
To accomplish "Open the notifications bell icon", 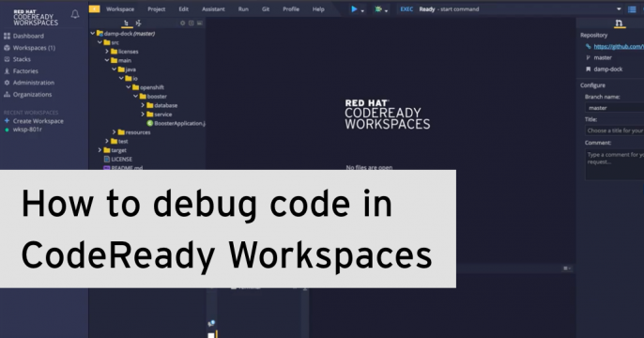I will (75, 14).
